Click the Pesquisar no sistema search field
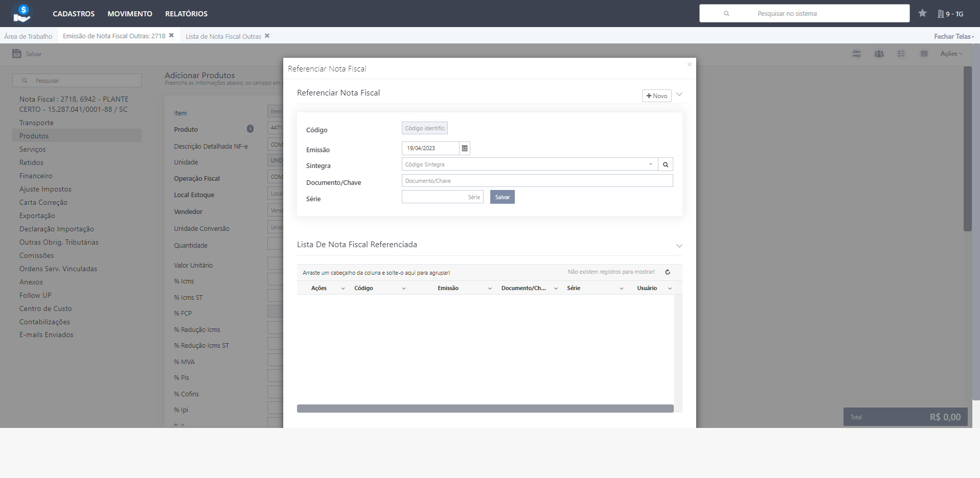This screenshot has height=478, width=980. (x=805, y=14)
